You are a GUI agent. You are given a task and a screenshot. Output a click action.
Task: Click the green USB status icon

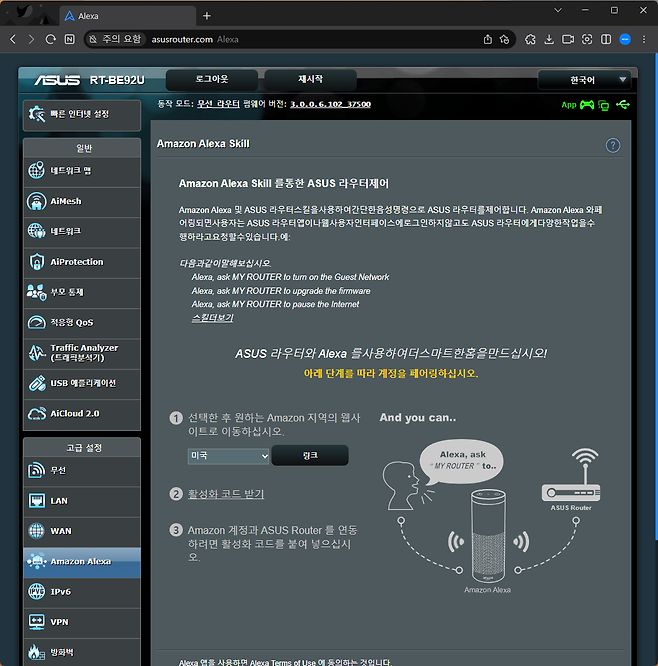624,104
